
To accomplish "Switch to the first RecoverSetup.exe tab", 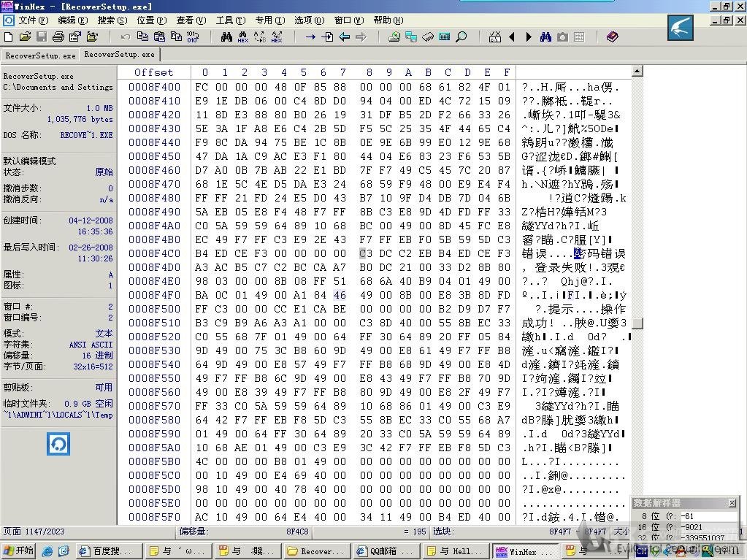I will coord(40,55).
